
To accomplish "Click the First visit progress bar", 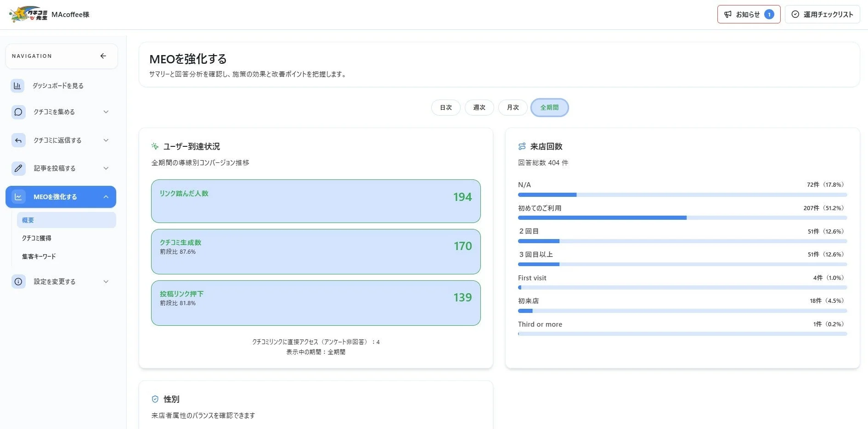I will (682, 288).
